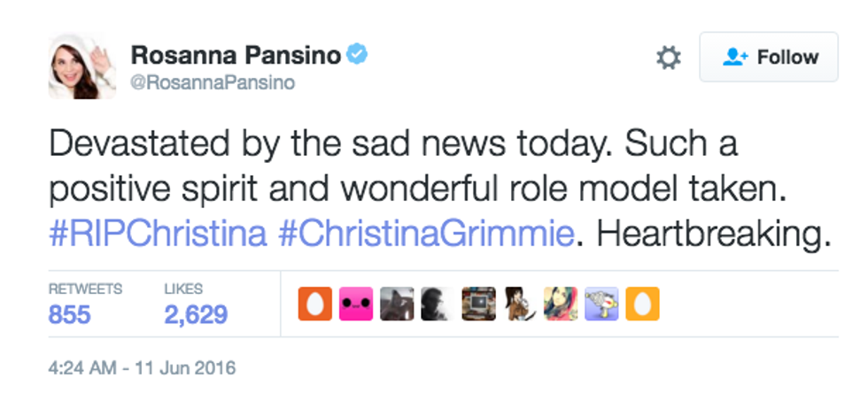Click the anime character avatar
This screenshot has height=394, width=868.
(x=519, y=304)
